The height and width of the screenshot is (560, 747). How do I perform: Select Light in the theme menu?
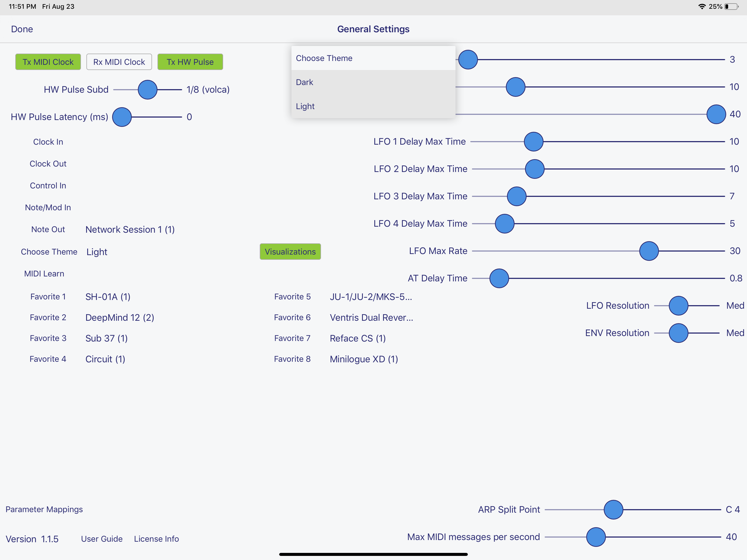tap(373, 106)
